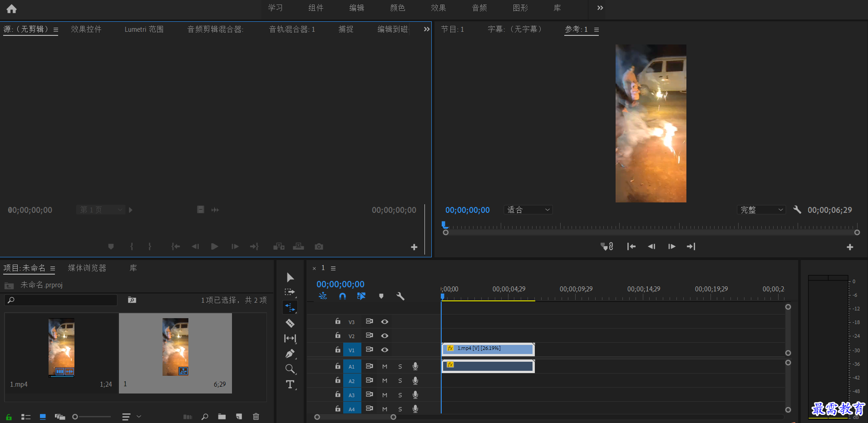Go to In point in Program monitor
The image size is (868, 423).
click(631, 246)
